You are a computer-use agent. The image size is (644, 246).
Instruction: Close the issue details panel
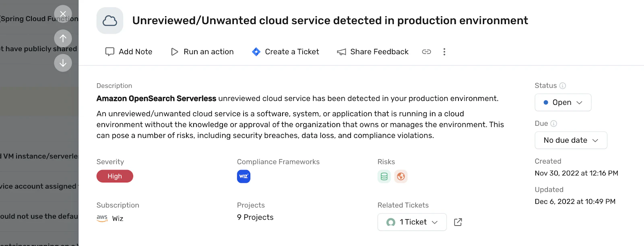pyautogui.click(x=63, y=14)
